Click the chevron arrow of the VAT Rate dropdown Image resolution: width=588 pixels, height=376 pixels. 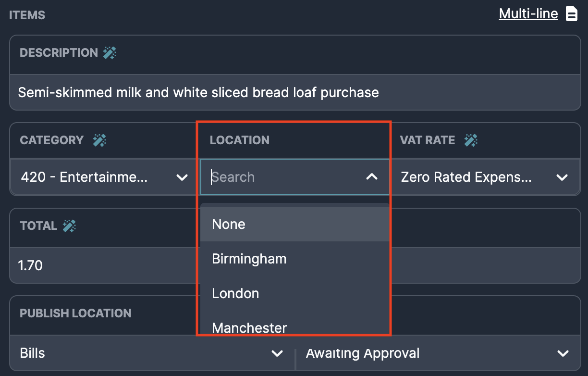pyautogui.click(x=562, y=177)
